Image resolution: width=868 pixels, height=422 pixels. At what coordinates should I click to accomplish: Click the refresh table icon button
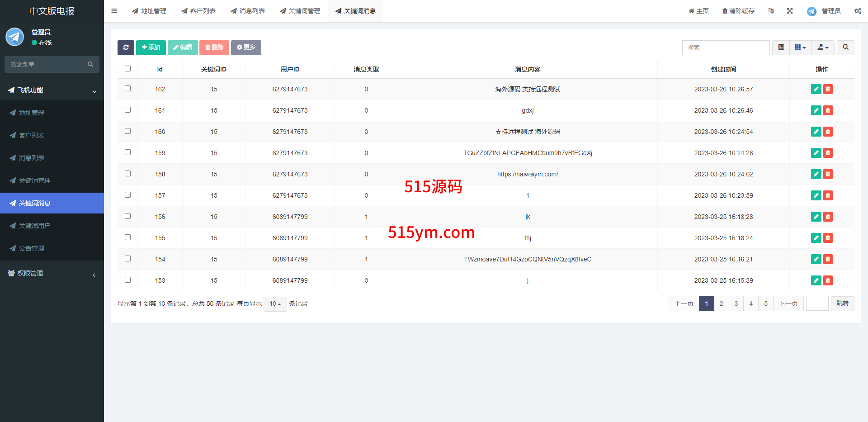coord(126,47)
